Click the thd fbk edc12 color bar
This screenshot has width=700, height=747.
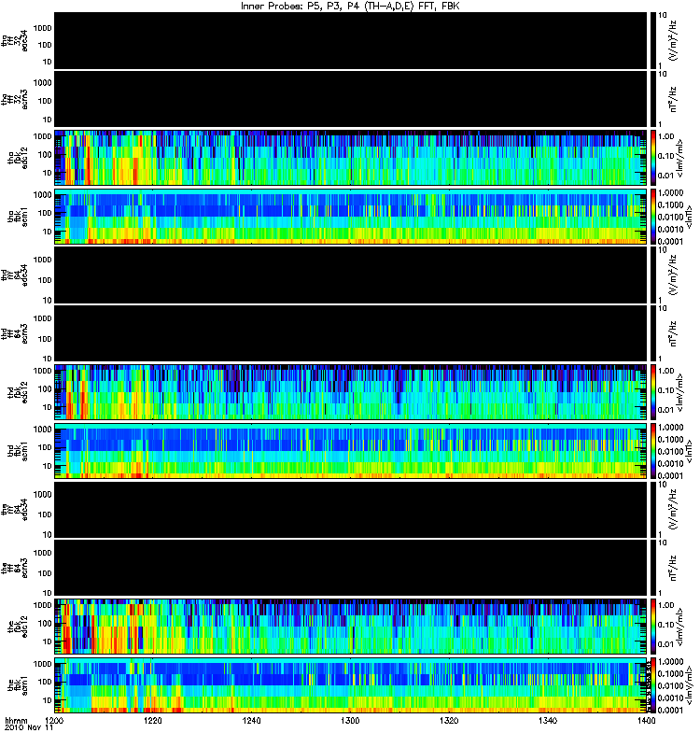(653, 392)
